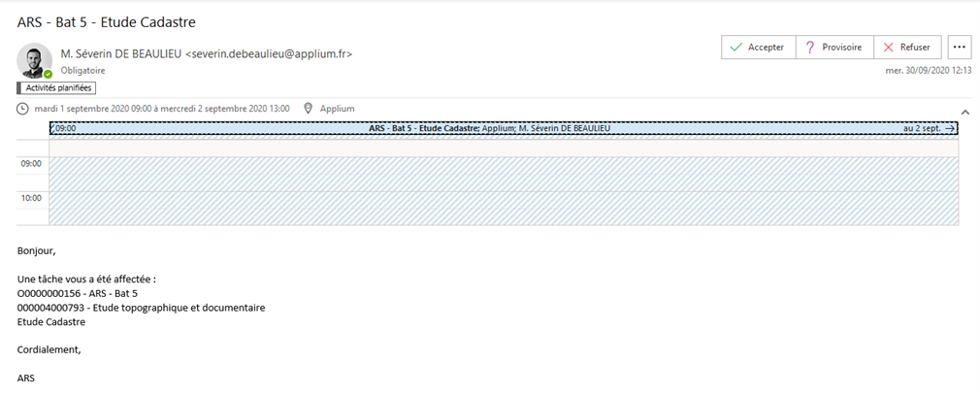980x395 pixels.
Task: Click the sender's profile photo
Action: click(34, 60)
